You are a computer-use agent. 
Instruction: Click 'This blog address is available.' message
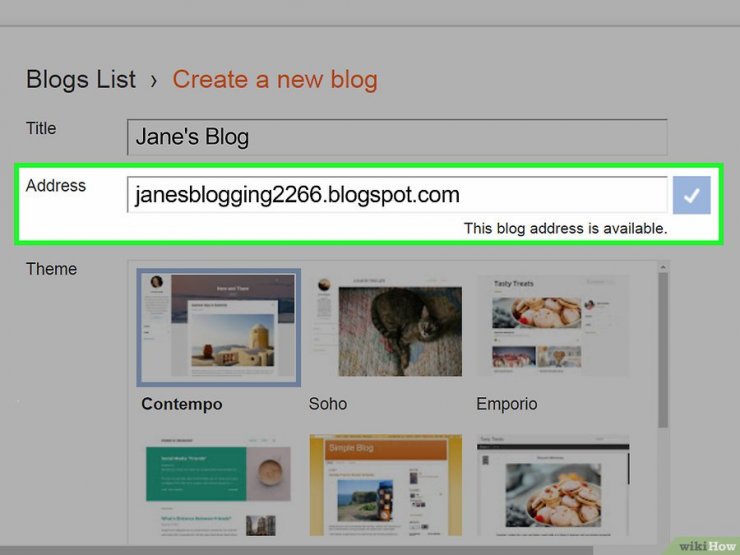565,228
